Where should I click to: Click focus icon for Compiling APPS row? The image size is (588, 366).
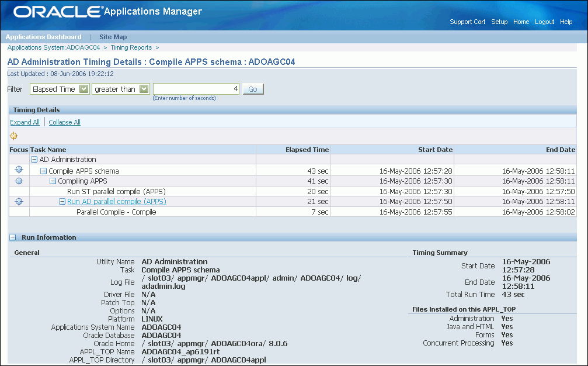tap(19, 181)
